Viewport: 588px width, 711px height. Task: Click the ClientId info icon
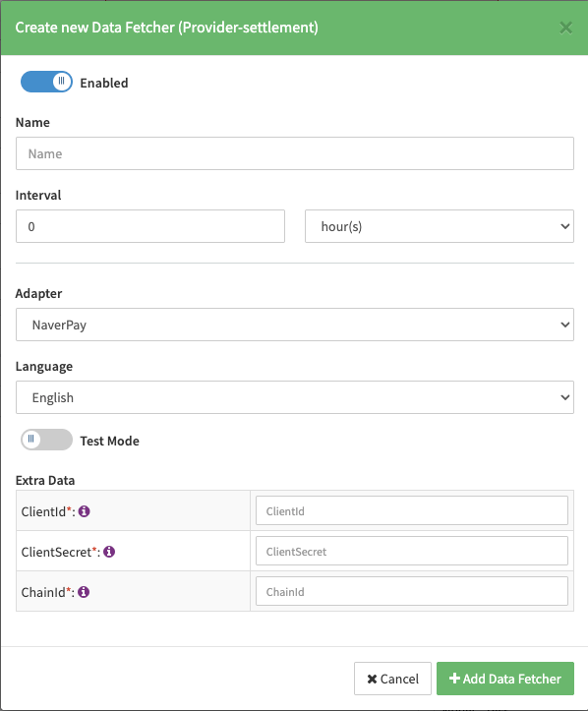click(84, 511)
